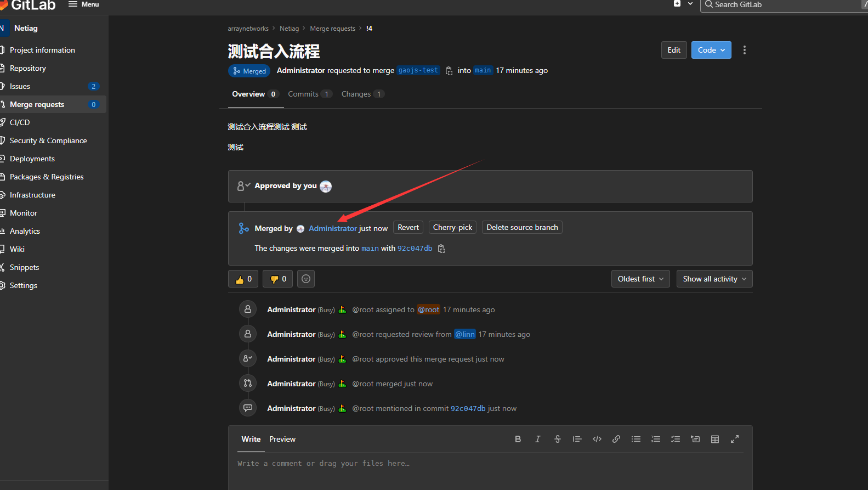Open the Code dropdown
The height and width of the screenshot is (490, 868).
tap(711, 50)
